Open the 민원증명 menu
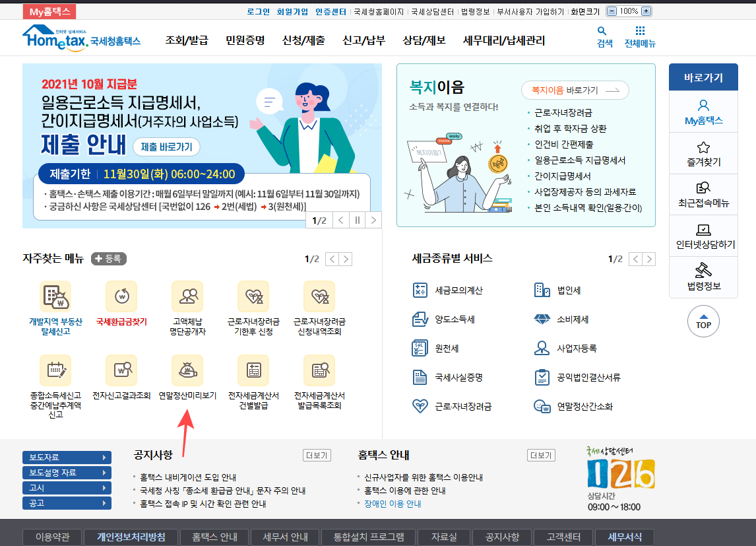Screen dimensions: 756x546 tap(245, 40)
